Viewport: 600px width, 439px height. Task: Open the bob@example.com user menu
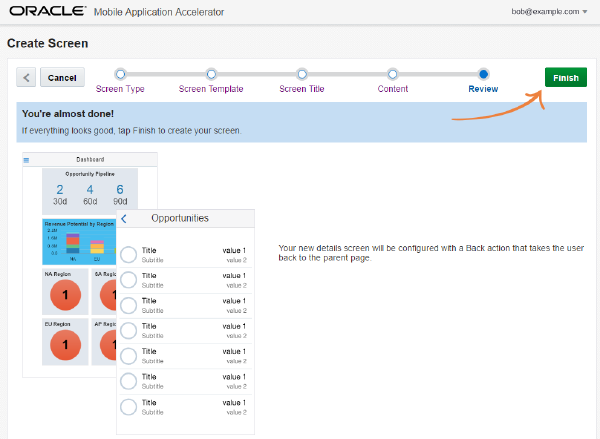[549, 12]
